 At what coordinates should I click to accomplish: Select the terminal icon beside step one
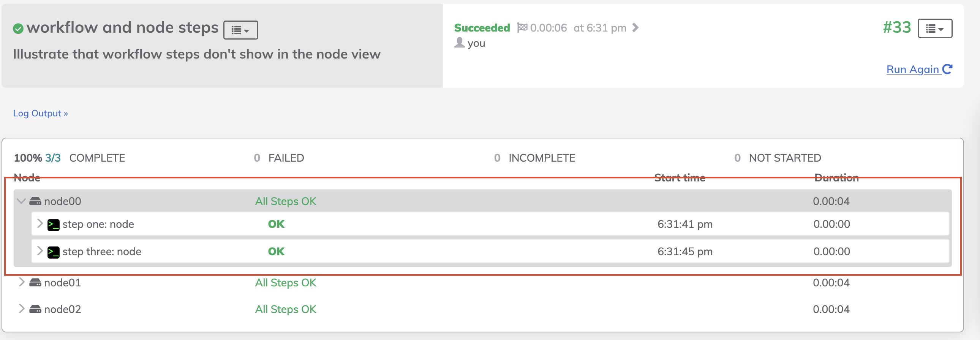(x=54, y=224)
